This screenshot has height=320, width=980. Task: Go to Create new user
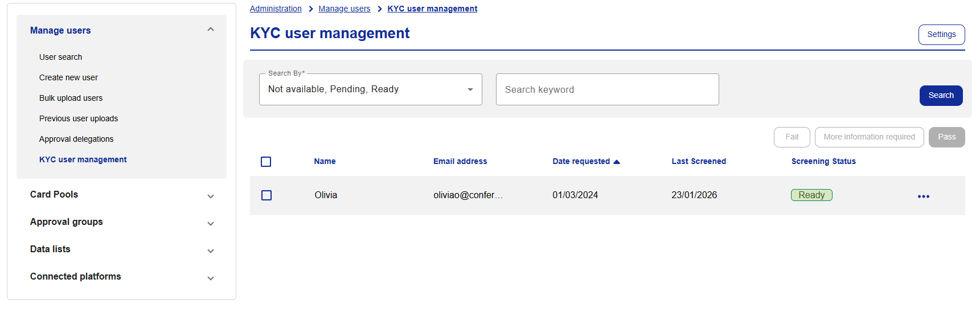coord(68,77)
